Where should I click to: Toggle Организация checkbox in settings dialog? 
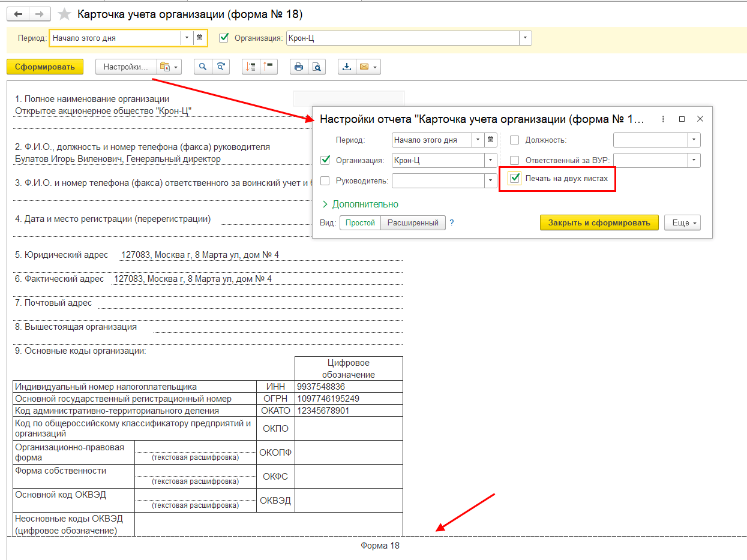[326, 160]
